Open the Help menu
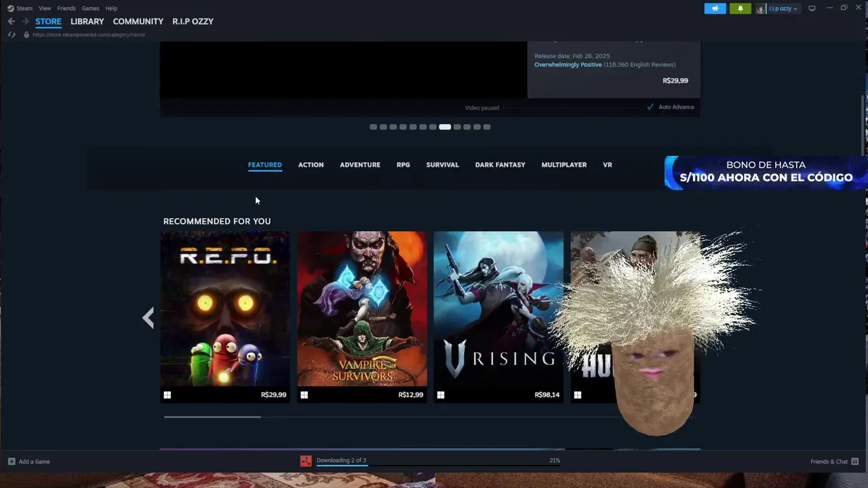Image resolution: width=868 pixels, height=488 pixels. click(111, 8)
